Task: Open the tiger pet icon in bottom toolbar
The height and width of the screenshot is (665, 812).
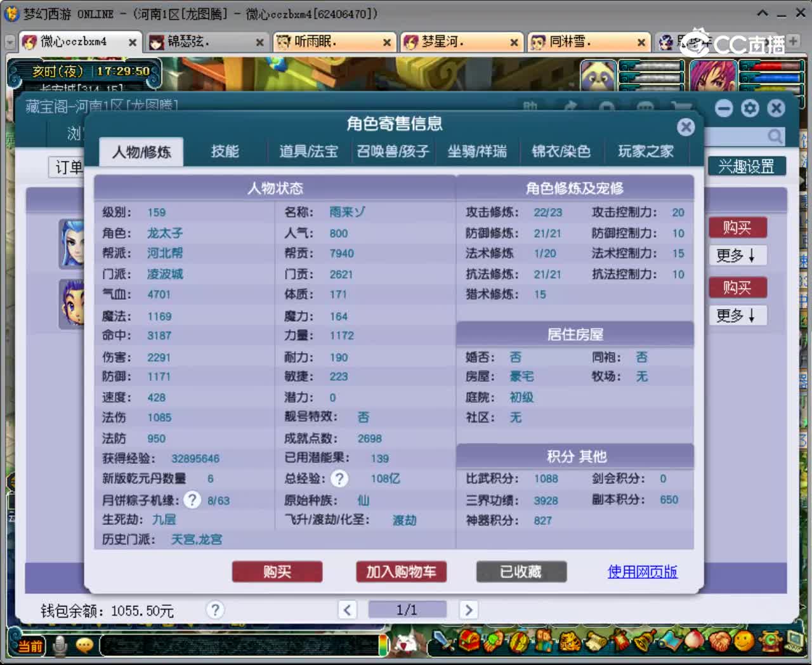Action: 570,642
